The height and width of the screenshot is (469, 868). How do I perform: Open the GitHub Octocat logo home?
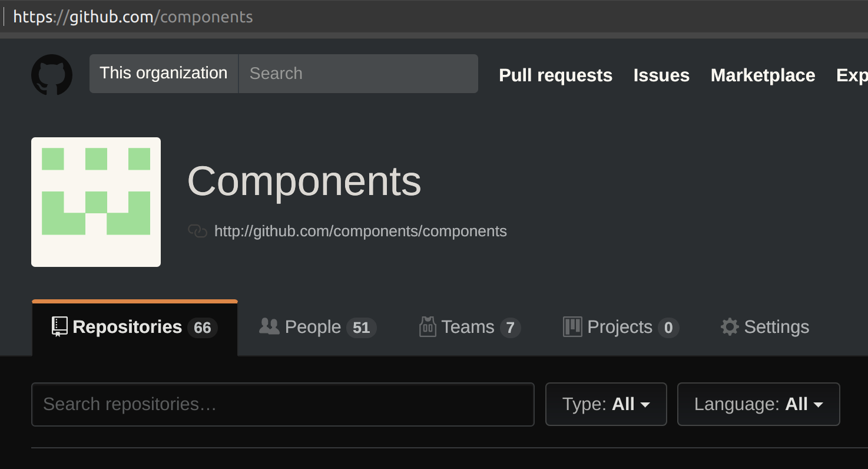click(52, 75)
